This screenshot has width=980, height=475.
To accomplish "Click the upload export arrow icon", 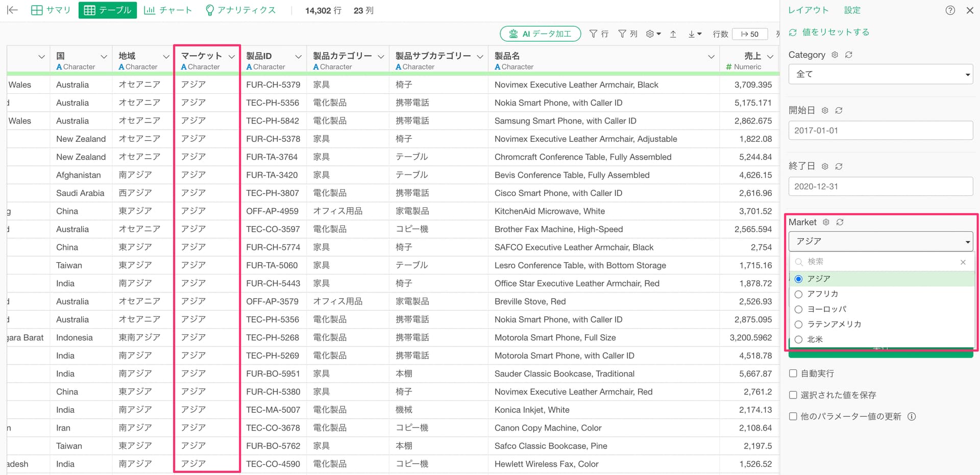I will tap(673, 34).
